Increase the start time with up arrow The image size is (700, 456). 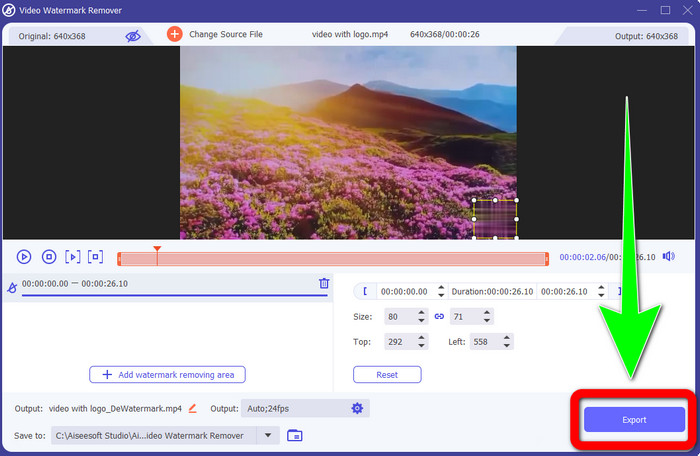point(441,288)
